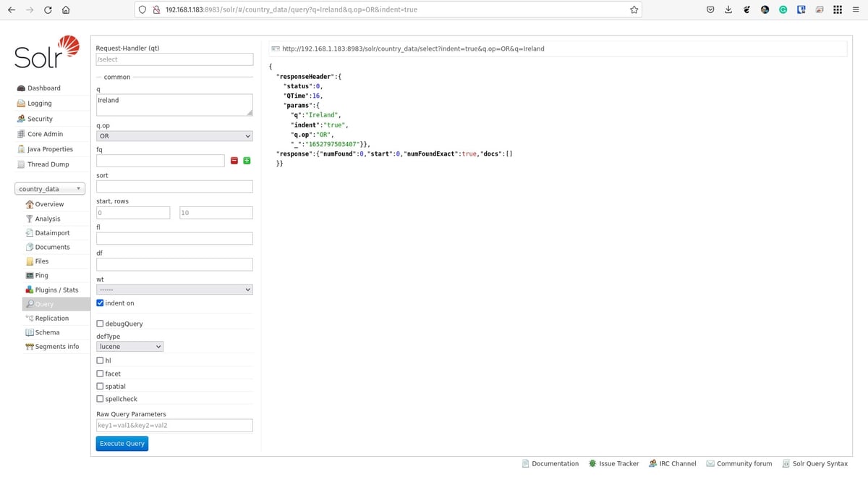Open the Dashboard icon in sidebar

coord(21,88)
